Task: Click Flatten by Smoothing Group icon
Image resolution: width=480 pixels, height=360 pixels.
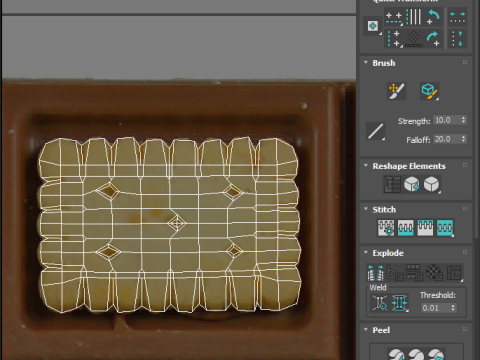Action: [415, 273]
